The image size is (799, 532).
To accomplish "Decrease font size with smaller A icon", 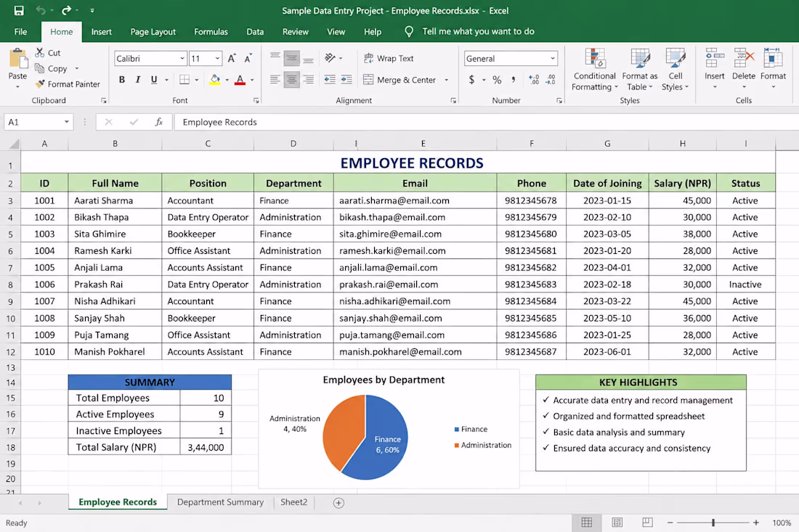I will click(248, 59).
